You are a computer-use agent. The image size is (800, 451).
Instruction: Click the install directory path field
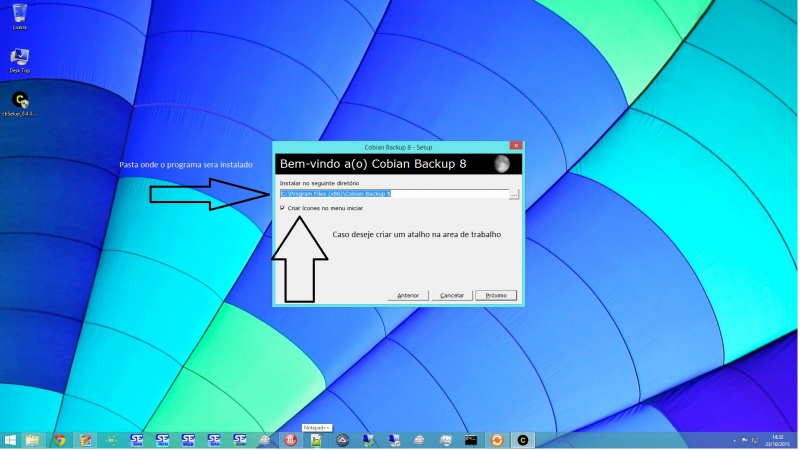point(393,193)
